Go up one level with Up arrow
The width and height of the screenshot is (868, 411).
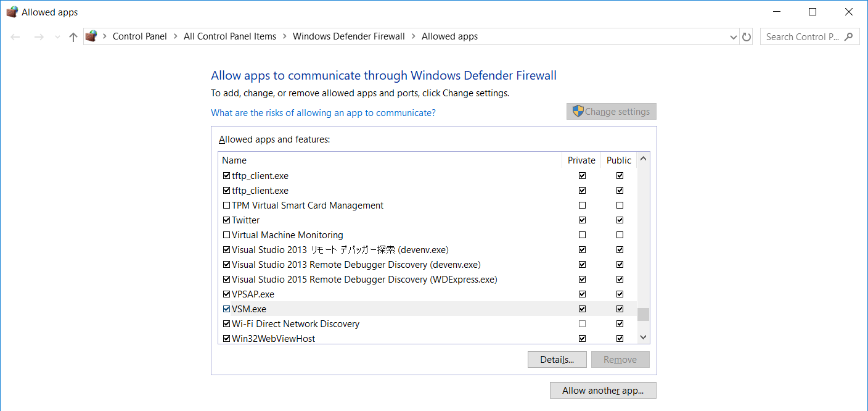click(73, 37)
